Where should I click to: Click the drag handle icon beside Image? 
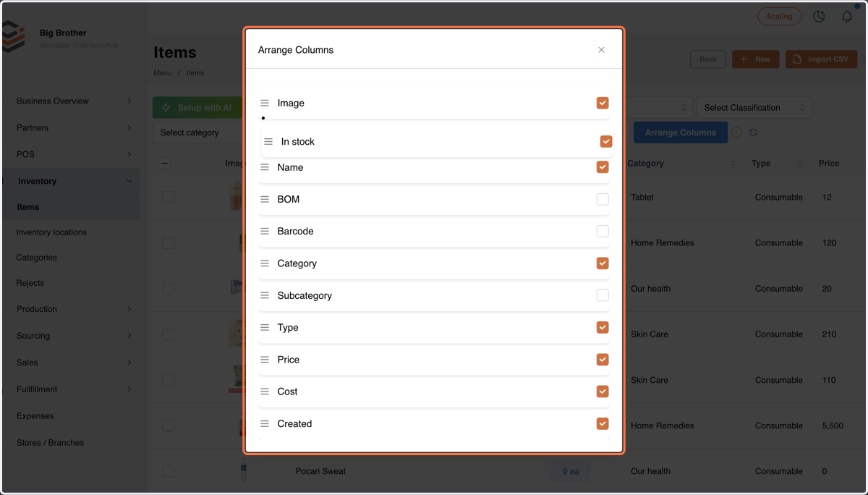tap(265, 103)
